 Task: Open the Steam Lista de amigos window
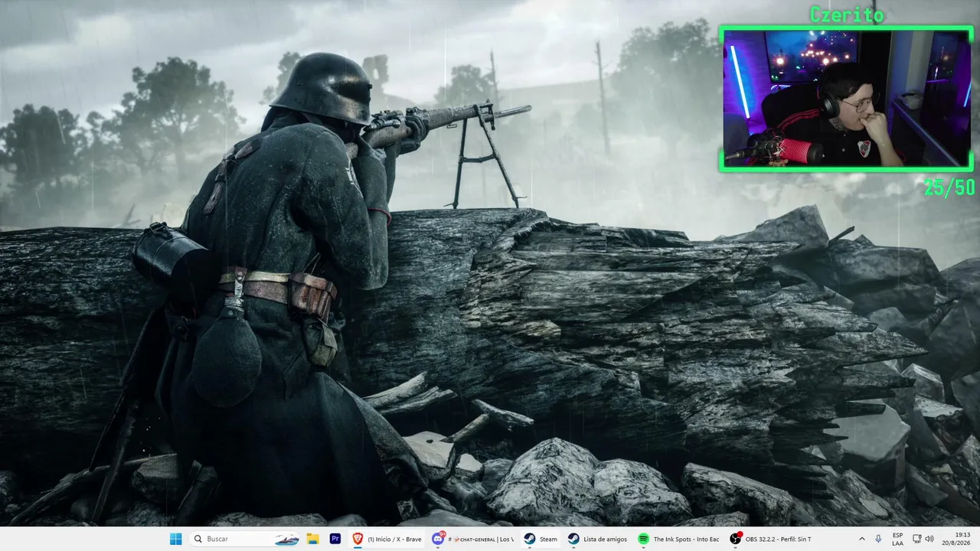[x=598, y=539]
